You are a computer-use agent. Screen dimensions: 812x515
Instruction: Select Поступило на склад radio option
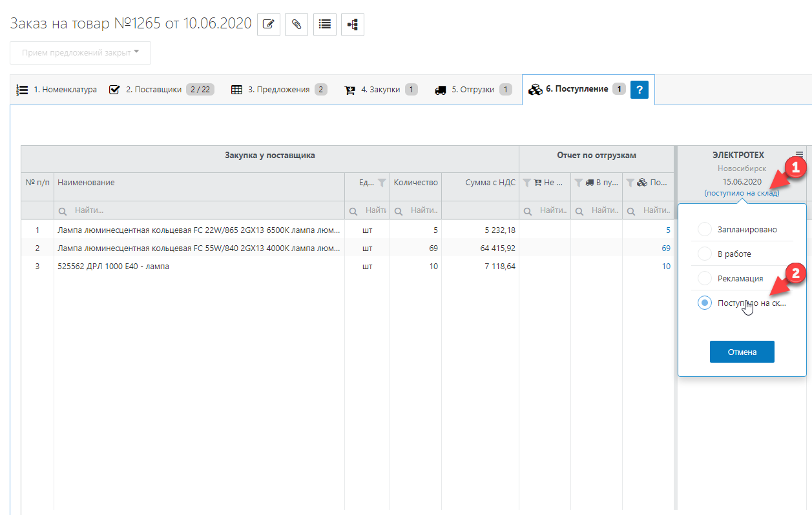[705, 303]
